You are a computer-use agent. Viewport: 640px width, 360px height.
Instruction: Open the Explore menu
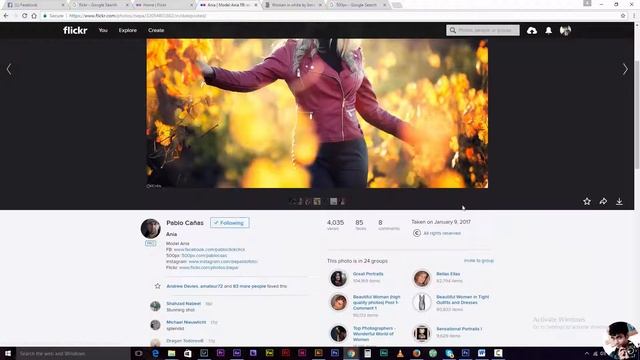pyautogui.click(x=128, y=30)
